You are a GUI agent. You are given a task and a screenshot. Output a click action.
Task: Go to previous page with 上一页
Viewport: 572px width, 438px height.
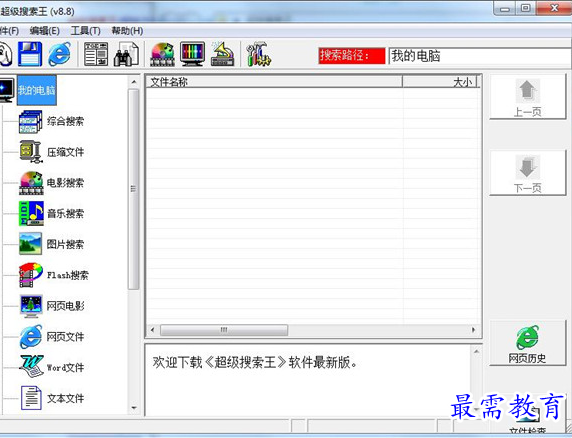tap(527, 97)
